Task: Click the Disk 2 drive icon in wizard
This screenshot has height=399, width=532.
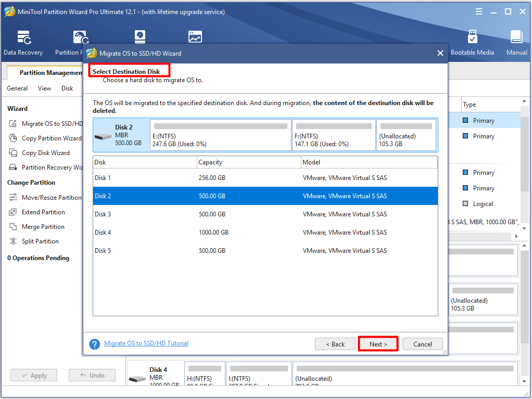Action: pos(103,137)
